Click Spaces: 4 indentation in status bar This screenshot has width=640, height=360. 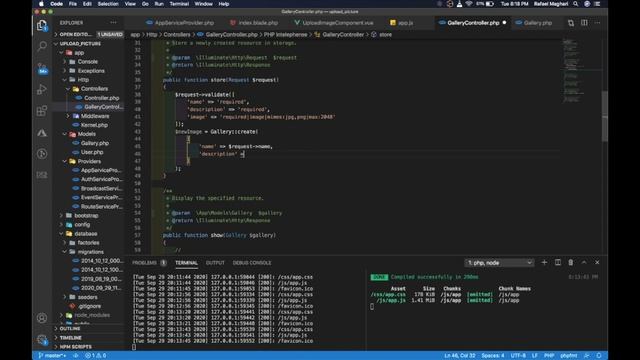click(493, 356)
